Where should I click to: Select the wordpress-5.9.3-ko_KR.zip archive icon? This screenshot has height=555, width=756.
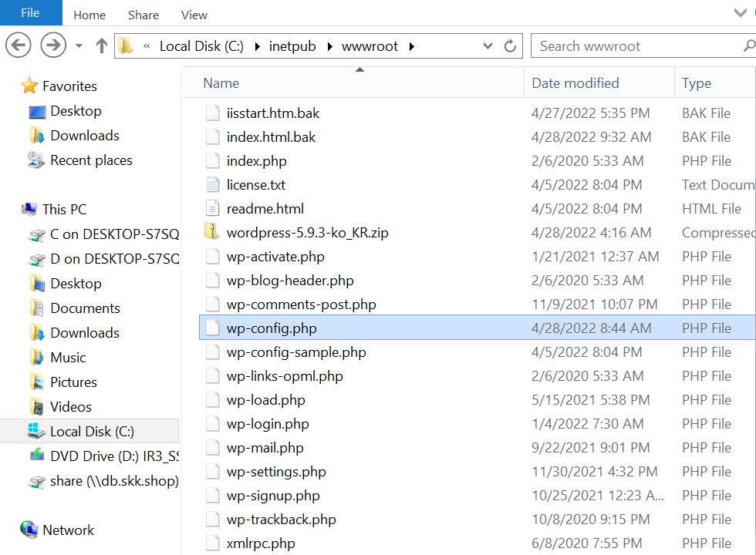pyautogui.click(x=212, y=232)
